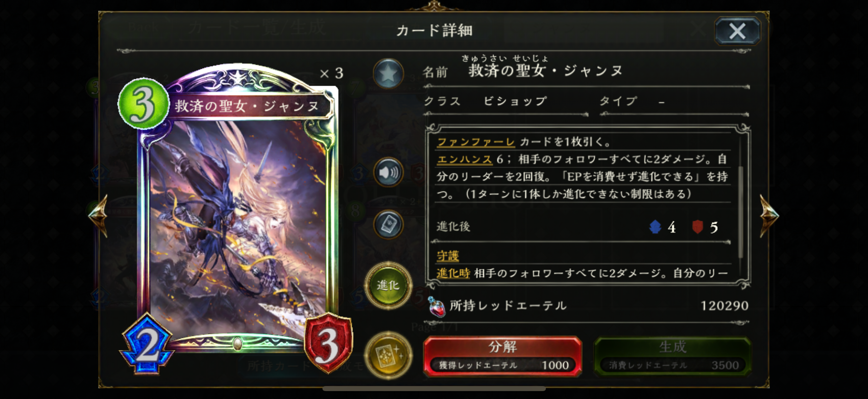Click the 守護 keyword link

448,255
